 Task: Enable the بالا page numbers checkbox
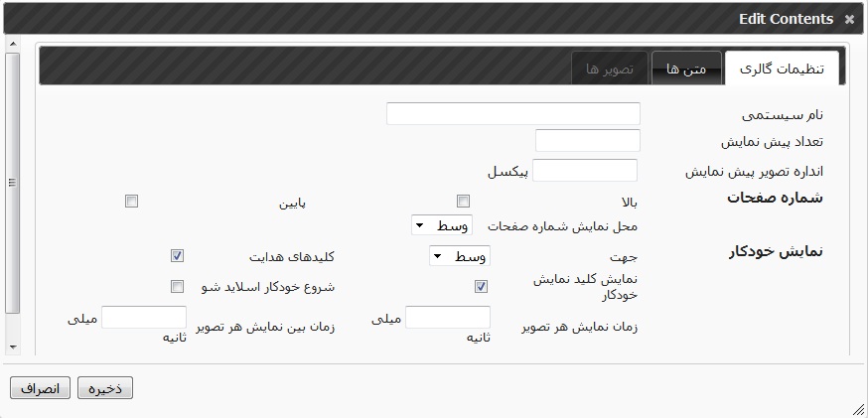464,202
